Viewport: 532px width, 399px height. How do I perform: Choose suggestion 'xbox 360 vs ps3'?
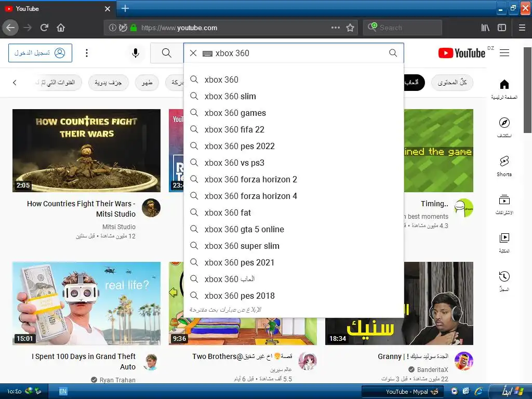pos(294,163)
